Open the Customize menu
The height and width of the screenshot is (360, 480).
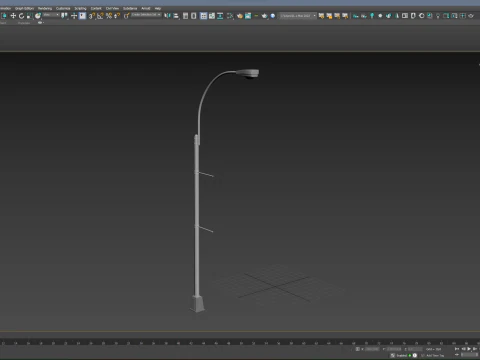coord(63,8)
